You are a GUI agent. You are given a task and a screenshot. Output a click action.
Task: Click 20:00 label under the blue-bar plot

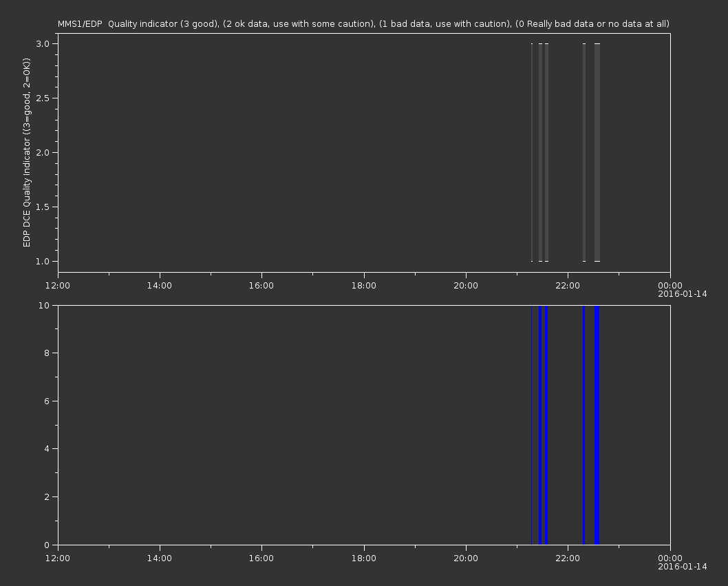[x=466, y=558]
